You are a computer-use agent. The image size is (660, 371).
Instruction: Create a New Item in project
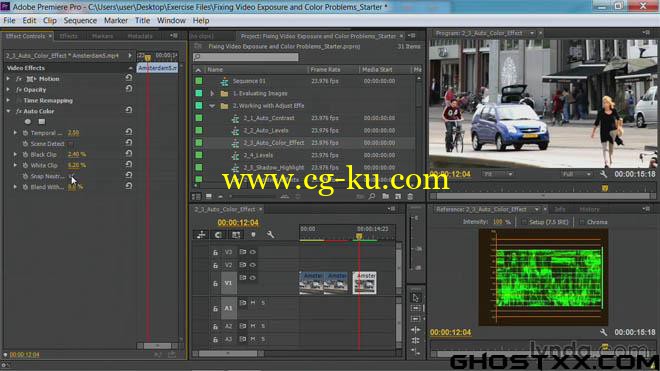point(398,196)
